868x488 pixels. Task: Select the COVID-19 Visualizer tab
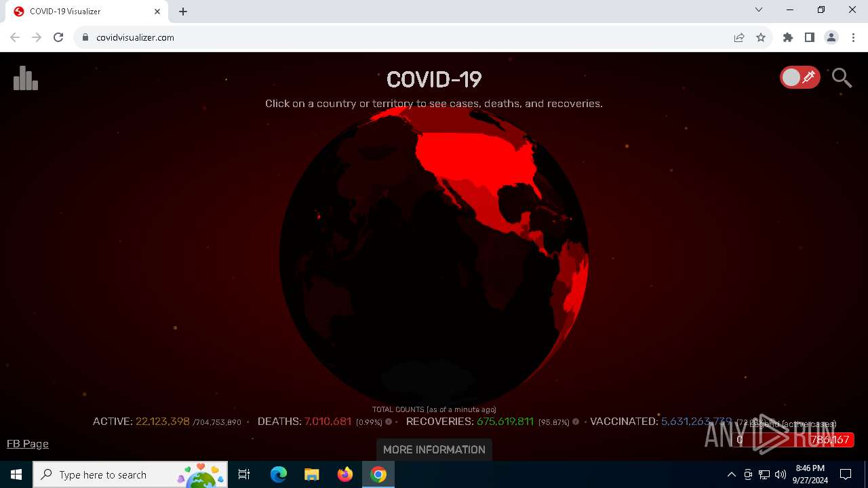85,12
